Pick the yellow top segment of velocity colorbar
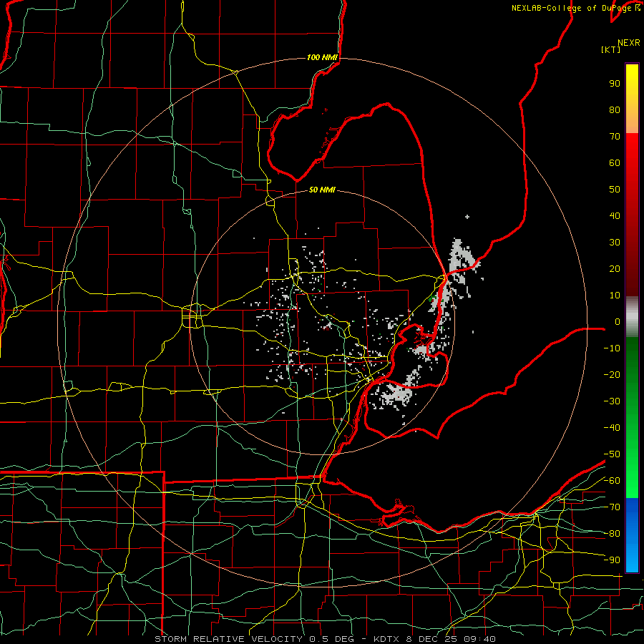 pyautogui.click(x=632, y=99)
